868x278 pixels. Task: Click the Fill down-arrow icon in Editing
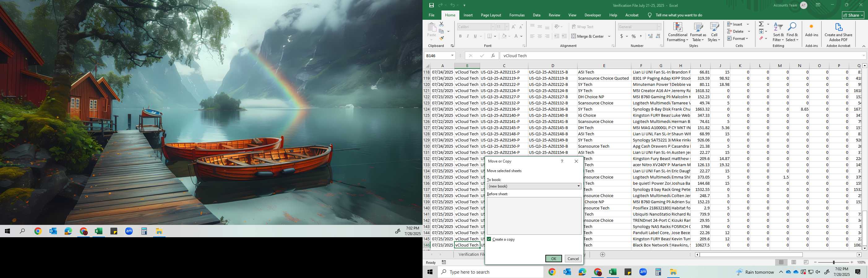point(761,31)
